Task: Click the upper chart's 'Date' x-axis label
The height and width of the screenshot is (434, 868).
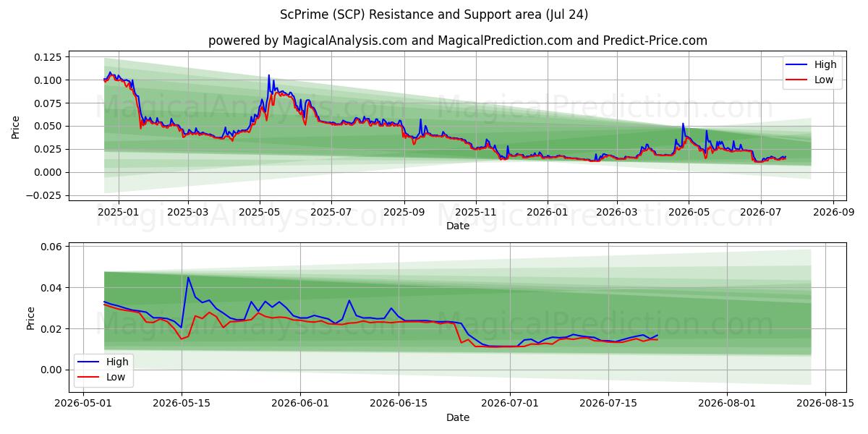Action: coord(458,226)
